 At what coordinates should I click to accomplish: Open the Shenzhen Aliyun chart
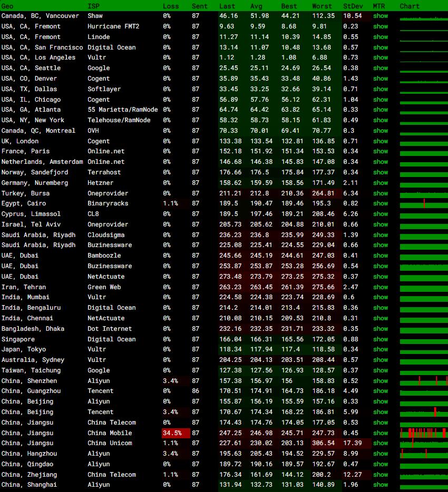[x=424, y=381]
